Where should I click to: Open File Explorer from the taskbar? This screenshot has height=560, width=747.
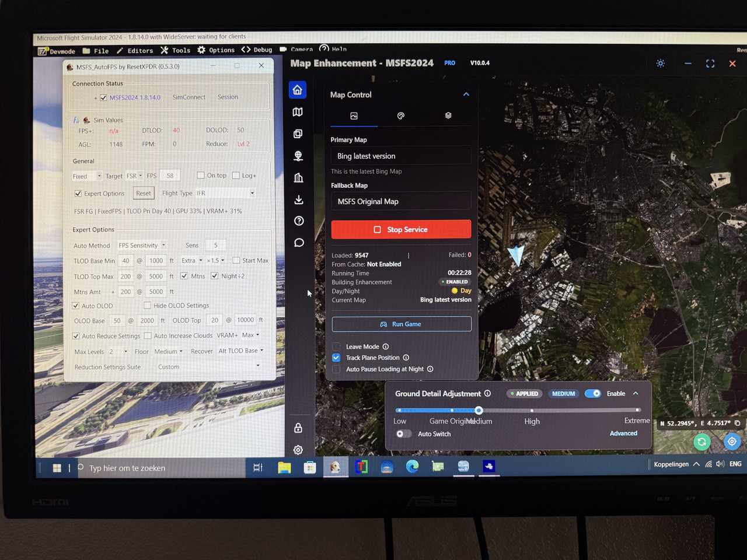click(x=284, y=467)
